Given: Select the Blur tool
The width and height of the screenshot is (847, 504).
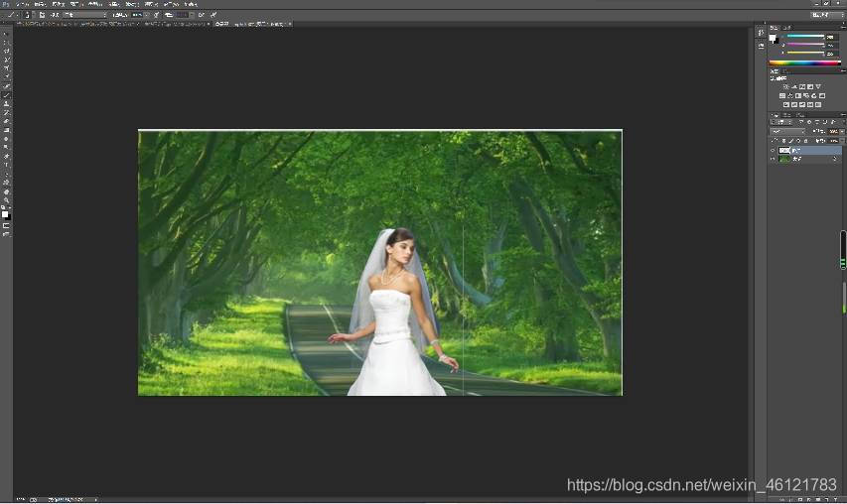Looking at the screenshot, I should 7,139.
